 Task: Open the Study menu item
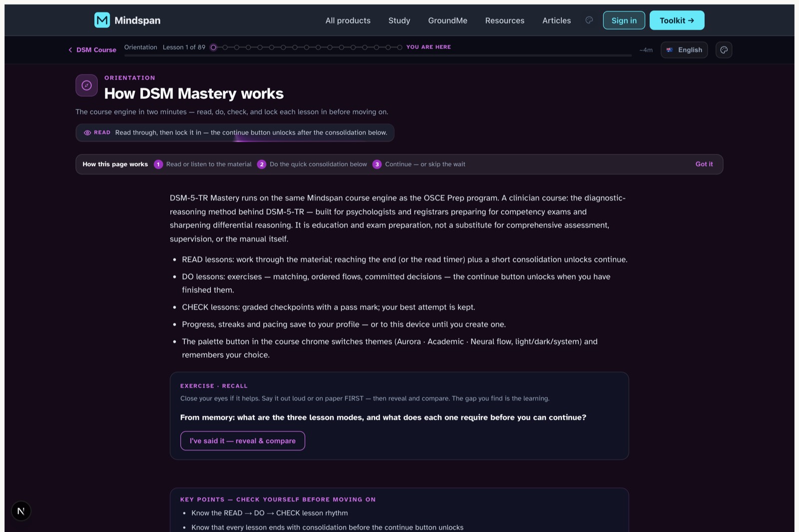[399, 20]
